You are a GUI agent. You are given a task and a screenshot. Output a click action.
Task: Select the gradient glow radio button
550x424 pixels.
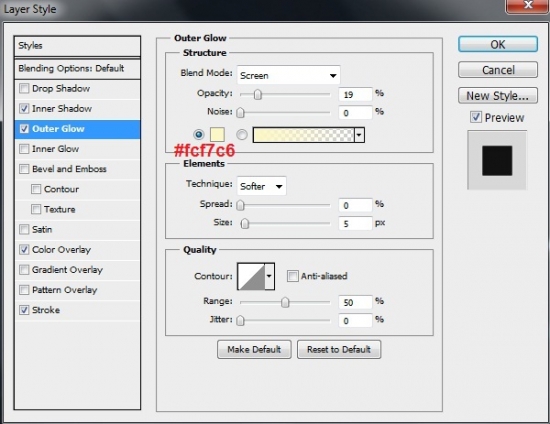point(242,135)
